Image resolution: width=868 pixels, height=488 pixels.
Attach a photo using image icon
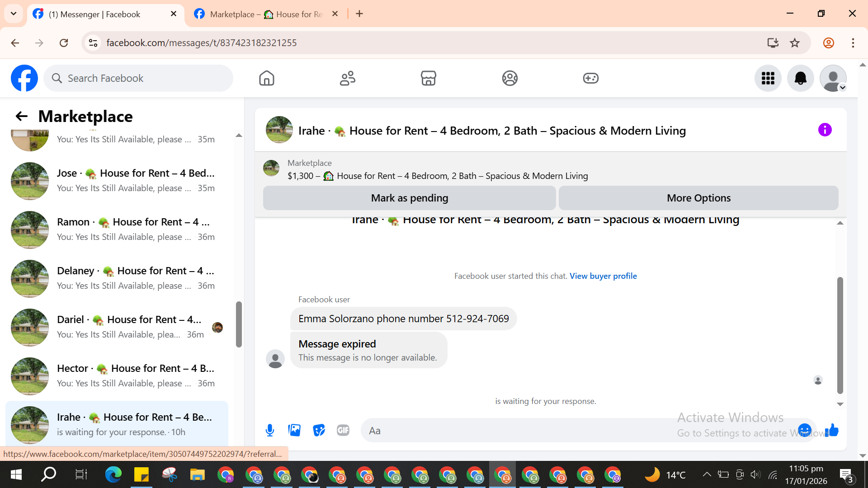294,430
